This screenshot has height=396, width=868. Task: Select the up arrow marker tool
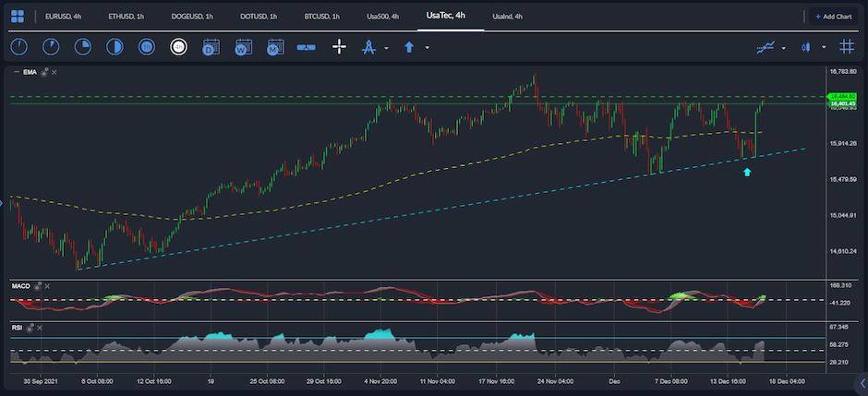409,47
